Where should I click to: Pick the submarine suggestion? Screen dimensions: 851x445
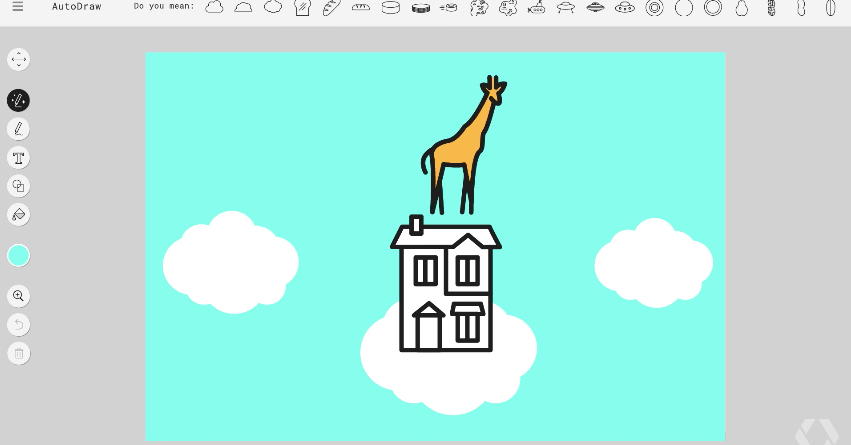coord(536,8)
